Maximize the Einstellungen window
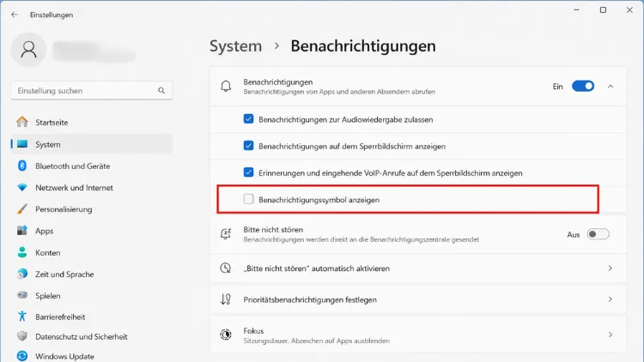 tap(603, 9)
